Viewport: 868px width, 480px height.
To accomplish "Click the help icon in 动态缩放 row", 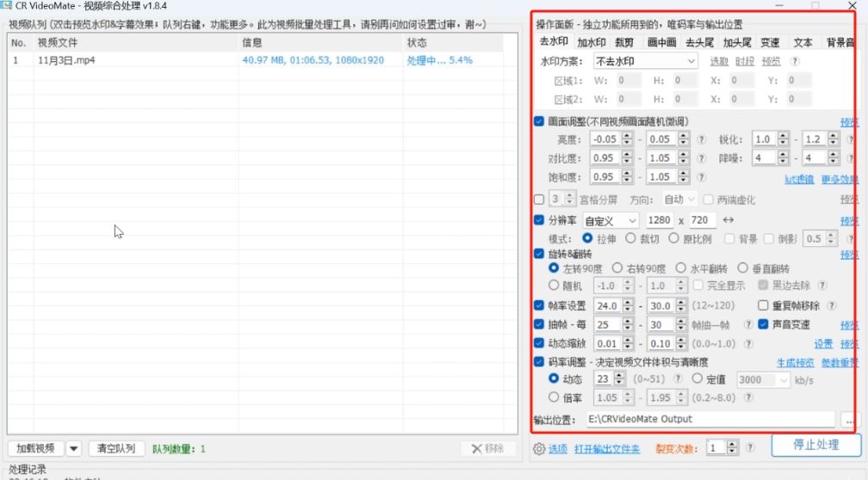I will 748,344.
